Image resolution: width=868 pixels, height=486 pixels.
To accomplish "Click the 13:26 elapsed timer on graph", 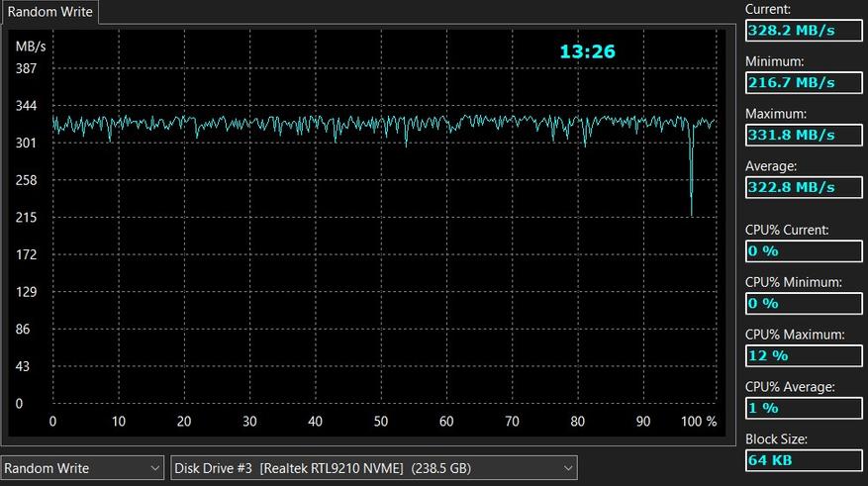I will click(x=587, y=51).
